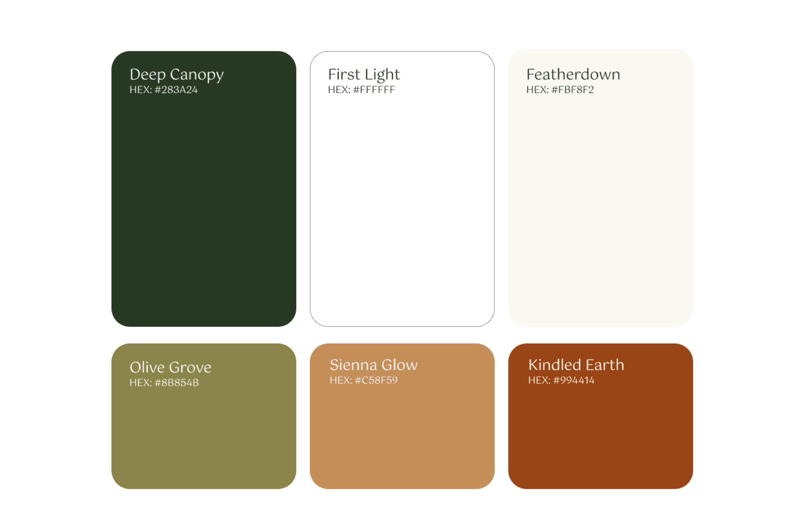This screenshot has height=525, width=812.
Task: Select the Deep Canopy dark green swatch
Action: [204, 189]
